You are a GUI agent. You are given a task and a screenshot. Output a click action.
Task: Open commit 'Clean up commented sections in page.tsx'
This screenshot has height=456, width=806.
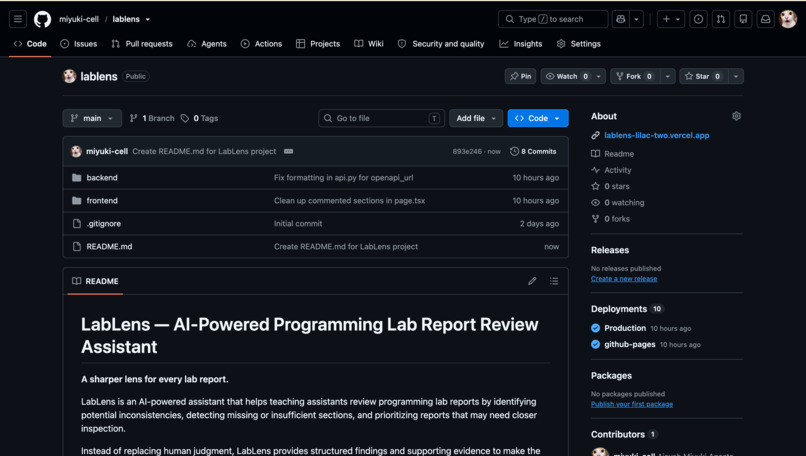click(350, 200)
